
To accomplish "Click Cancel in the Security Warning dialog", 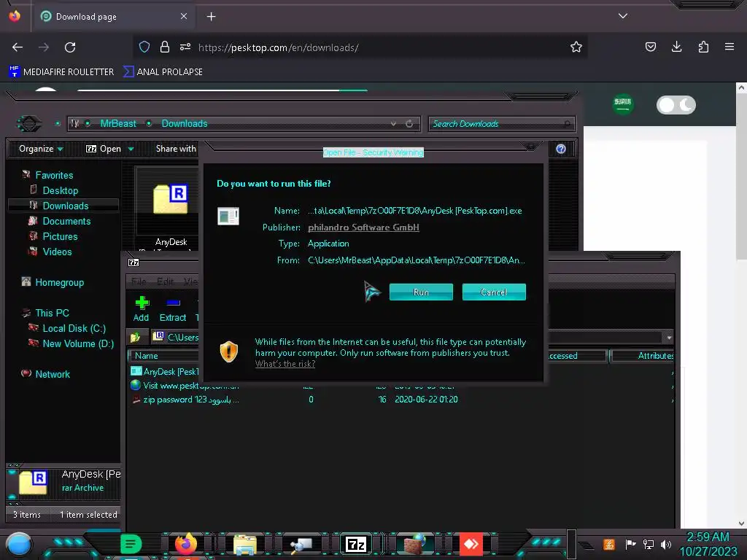I will (x=494, y=292).
